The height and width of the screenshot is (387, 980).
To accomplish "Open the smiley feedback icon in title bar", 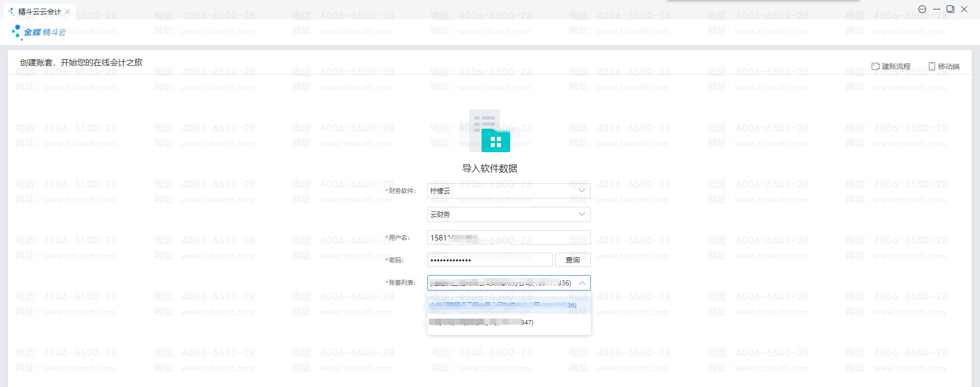I will click(x=922, y=9).
